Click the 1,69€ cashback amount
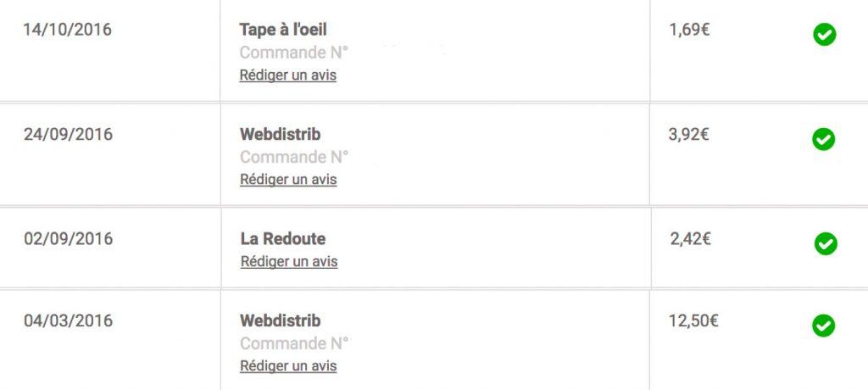The image size is (868, 390). pos(690,30)
